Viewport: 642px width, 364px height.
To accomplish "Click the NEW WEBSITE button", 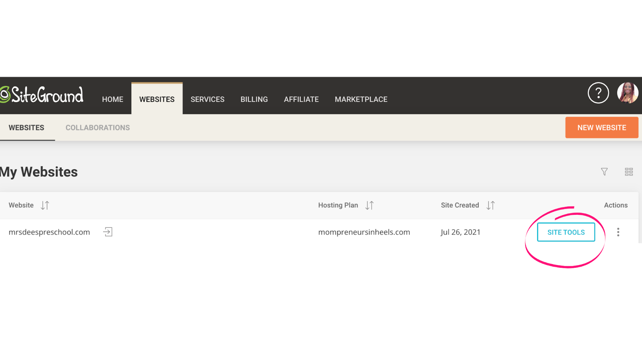I will [602, 127].
